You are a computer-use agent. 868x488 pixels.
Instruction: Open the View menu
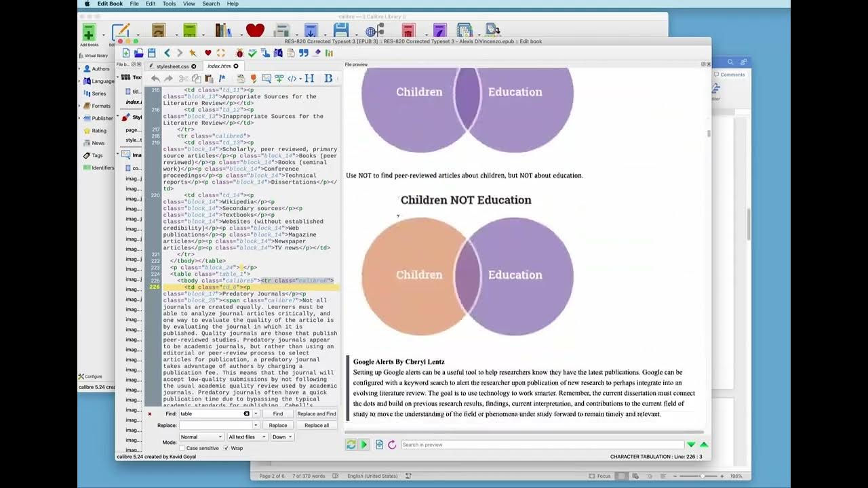point(189,4)
